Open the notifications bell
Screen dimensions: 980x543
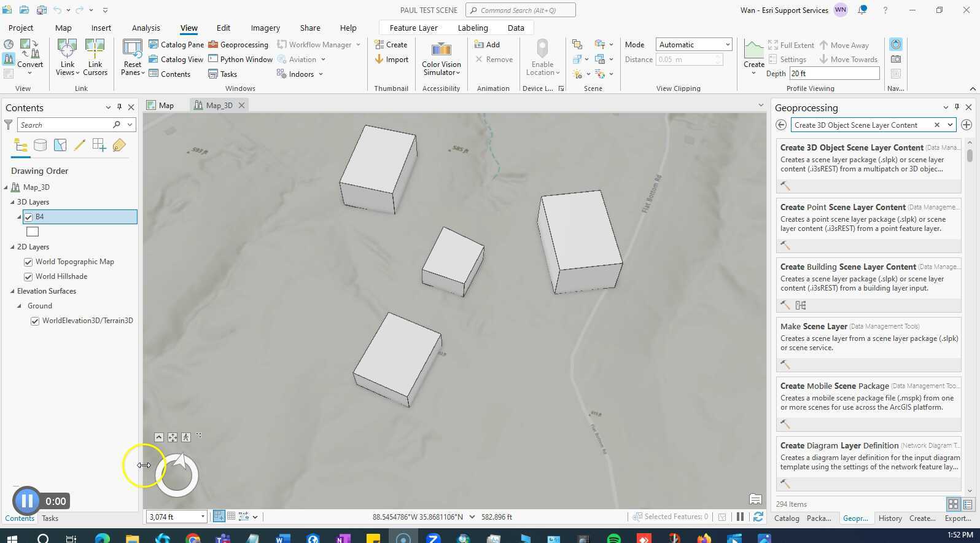tap(863, 10)
